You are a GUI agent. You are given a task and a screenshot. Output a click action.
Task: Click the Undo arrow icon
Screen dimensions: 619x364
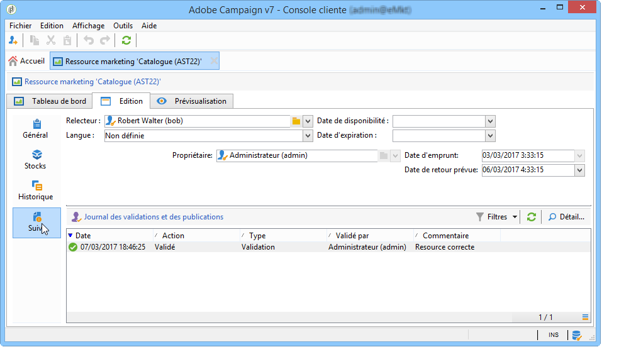click(89, 40)
